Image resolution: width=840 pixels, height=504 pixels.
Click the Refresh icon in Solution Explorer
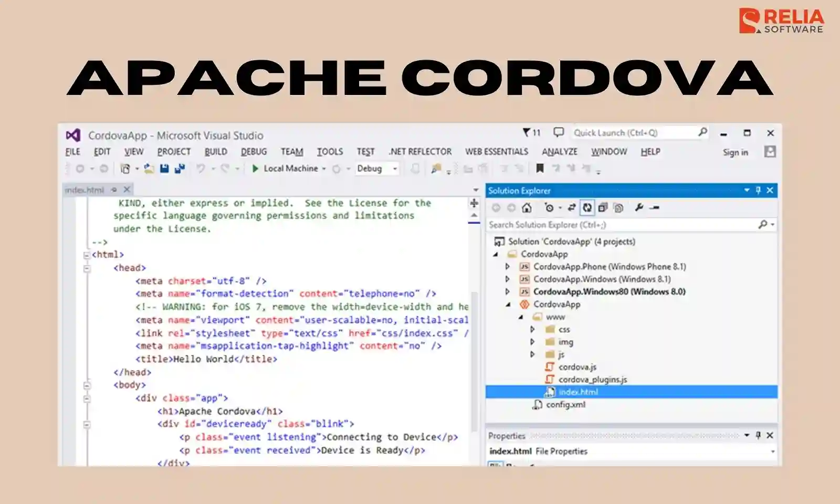tap(587, 208)
